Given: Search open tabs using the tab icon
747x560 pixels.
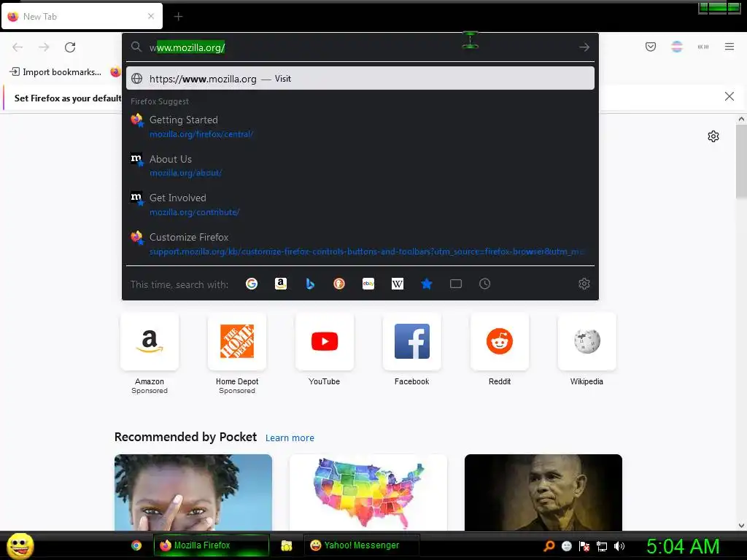Looking at the screenshot, I should click(456, 284).
